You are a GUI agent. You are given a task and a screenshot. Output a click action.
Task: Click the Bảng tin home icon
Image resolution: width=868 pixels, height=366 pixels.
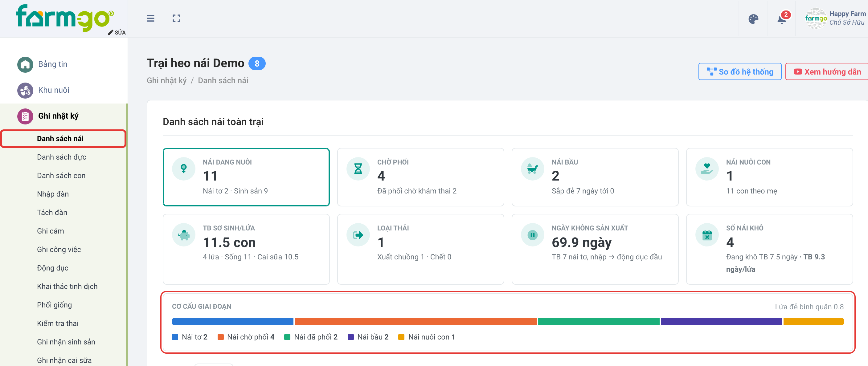(x=25, y=64)
